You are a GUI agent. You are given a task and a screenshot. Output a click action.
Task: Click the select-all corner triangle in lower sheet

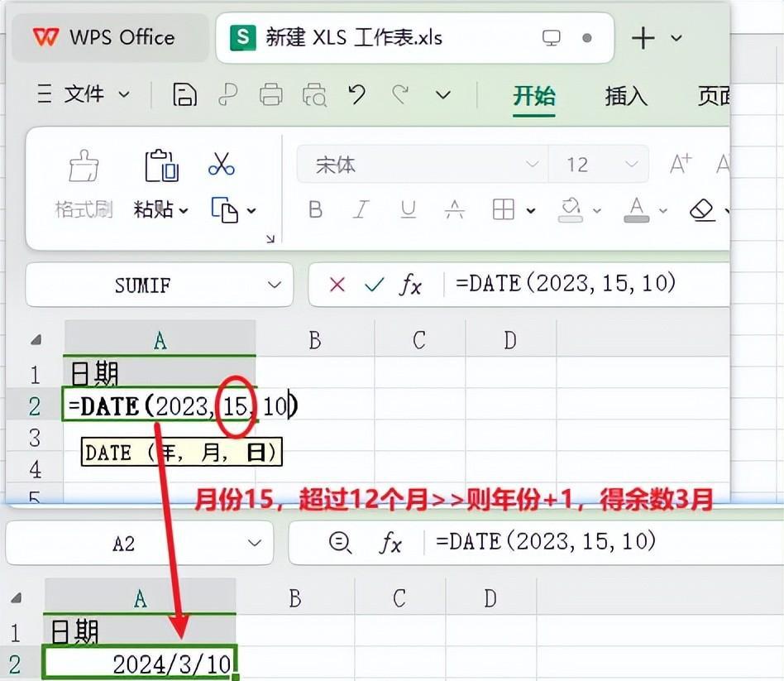(16, 598)
